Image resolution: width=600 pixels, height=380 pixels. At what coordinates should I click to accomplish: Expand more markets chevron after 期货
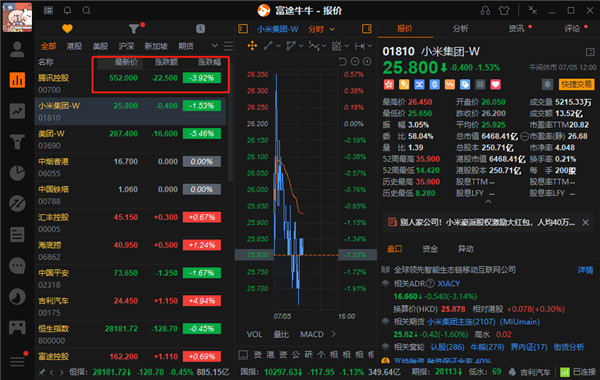[215, 46]
